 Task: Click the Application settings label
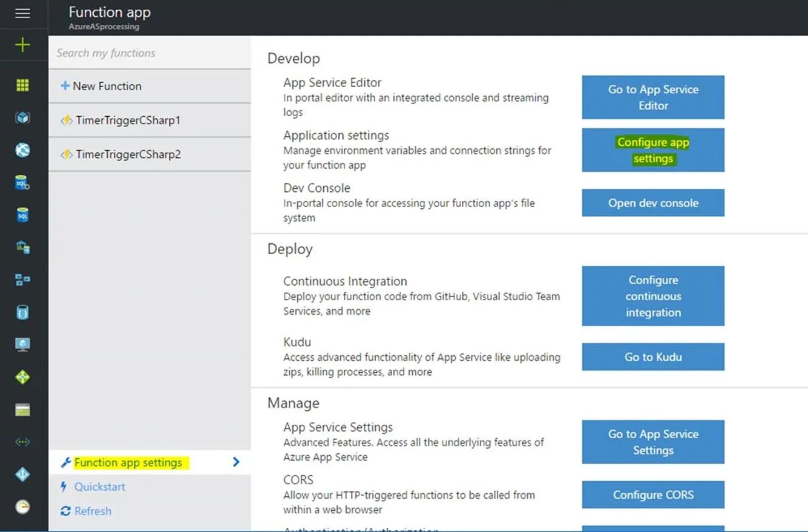click(x=336, y=135)
